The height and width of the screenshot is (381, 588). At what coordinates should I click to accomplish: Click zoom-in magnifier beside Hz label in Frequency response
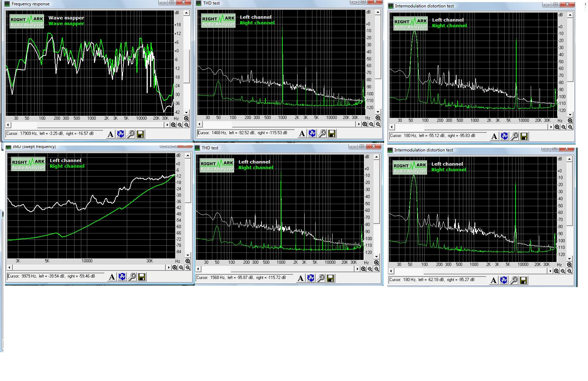(186, 118)
